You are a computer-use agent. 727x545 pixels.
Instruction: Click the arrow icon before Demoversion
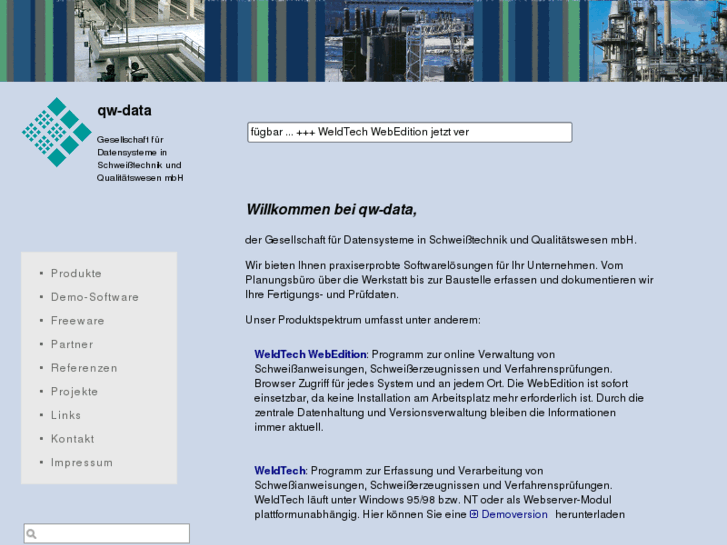pyautogui.click(x=474, y=514)
